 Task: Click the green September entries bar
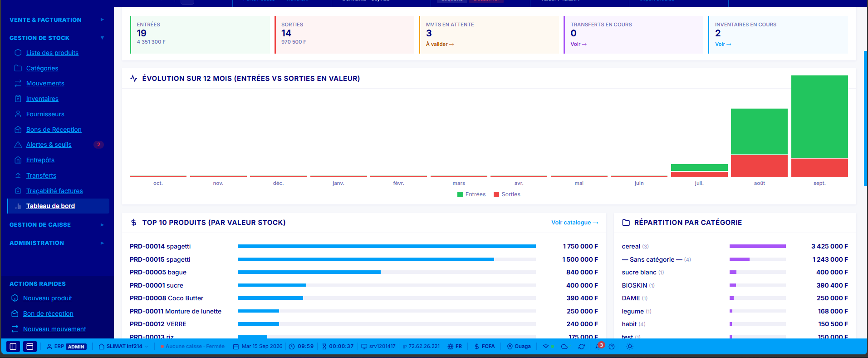click(x=819, y=117)
